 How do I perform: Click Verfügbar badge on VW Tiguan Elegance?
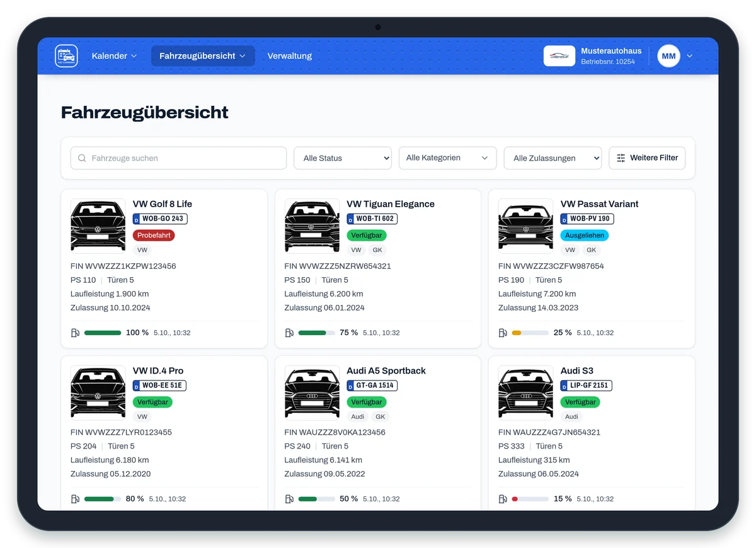(x=367, y=236)
